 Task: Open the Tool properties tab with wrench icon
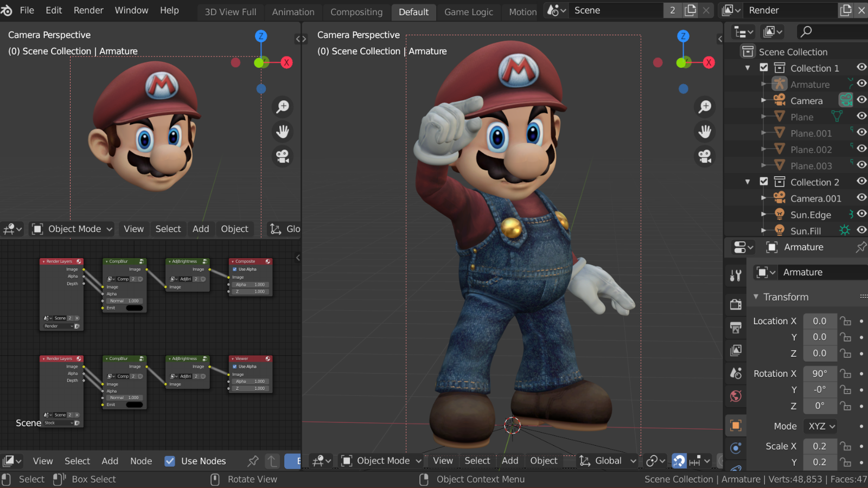coord(736,275)
